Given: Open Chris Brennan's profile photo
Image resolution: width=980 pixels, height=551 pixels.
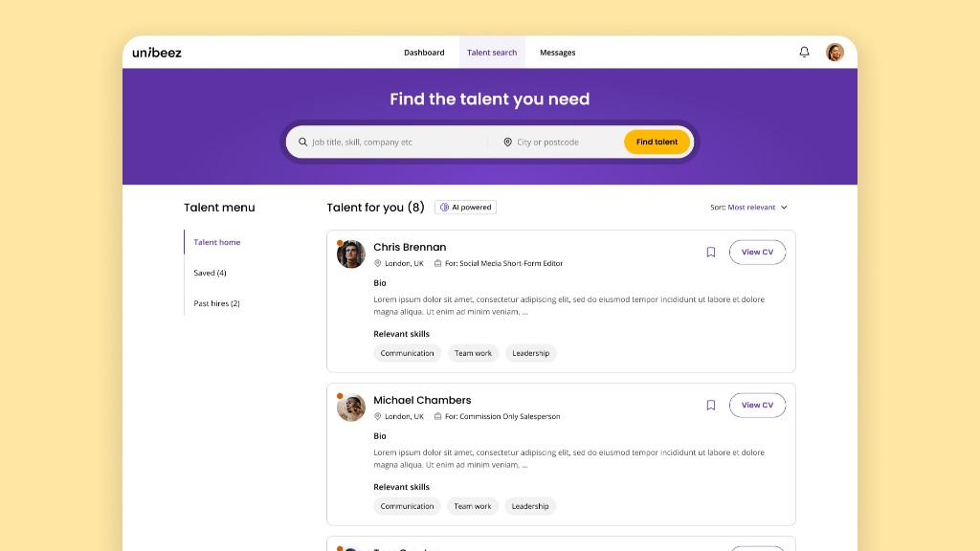Looking at the screenshot, I should (350, 253).
